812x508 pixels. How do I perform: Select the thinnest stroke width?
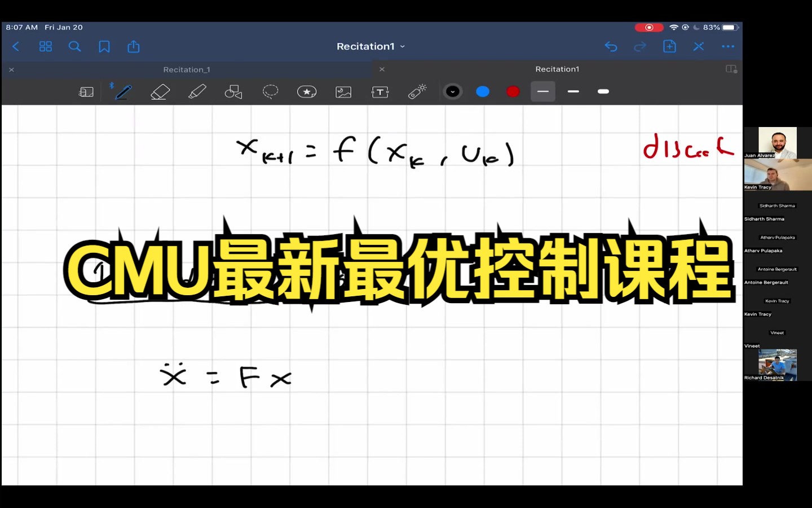(543, 91)
